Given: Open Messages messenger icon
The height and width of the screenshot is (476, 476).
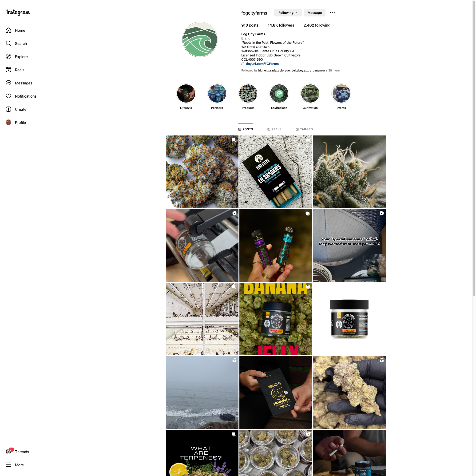Looking at the screenshot, I should [x=8, y=83].
